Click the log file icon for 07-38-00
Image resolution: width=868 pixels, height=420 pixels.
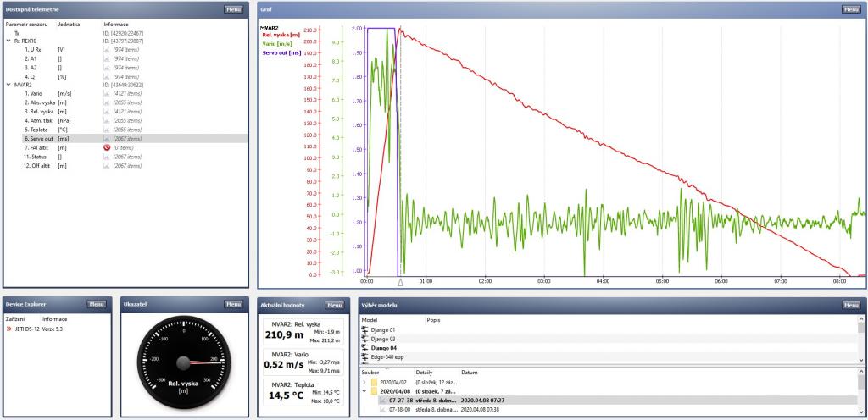381,409
